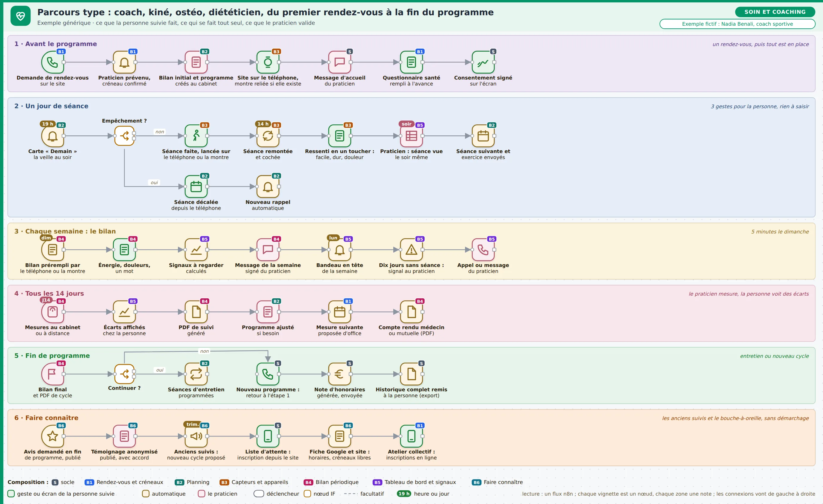Click the 'automatique' legend swatch

point(146,493)
